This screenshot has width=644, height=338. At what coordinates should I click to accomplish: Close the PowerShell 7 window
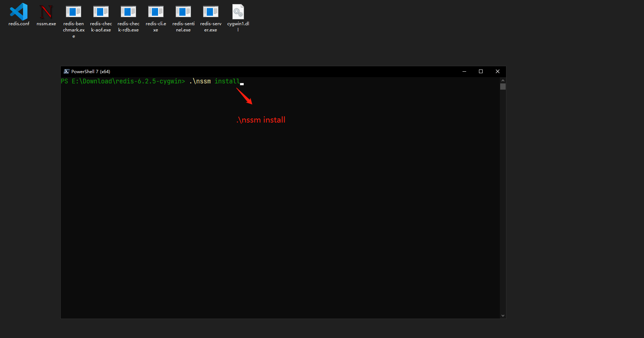[x=498, y=71]
